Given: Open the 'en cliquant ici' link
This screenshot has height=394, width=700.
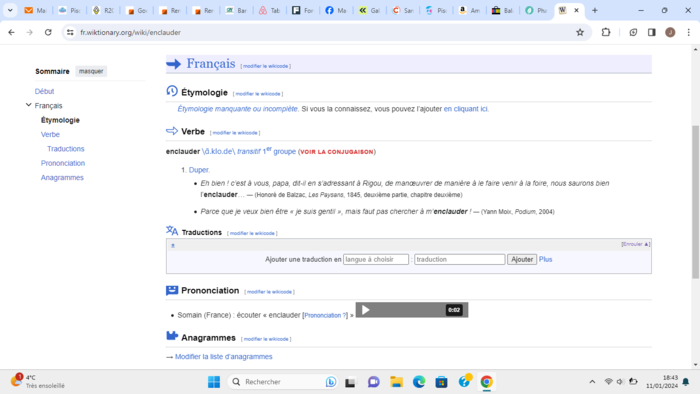Looking at the screenshot, I should 466,109.
